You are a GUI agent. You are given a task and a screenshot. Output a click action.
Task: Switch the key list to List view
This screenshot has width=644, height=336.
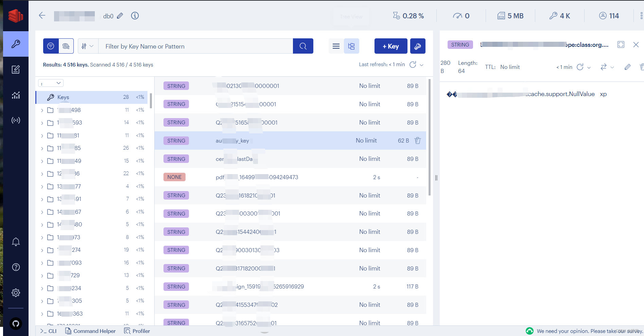336,46
